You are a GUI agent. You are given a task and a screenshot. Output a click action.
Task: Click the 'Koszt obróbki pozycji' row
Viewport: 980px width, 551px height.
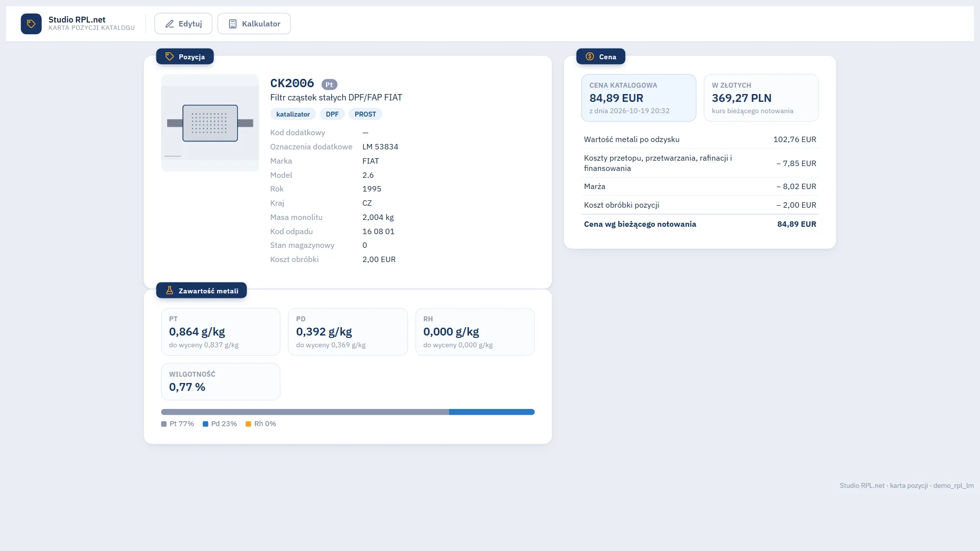700,205
